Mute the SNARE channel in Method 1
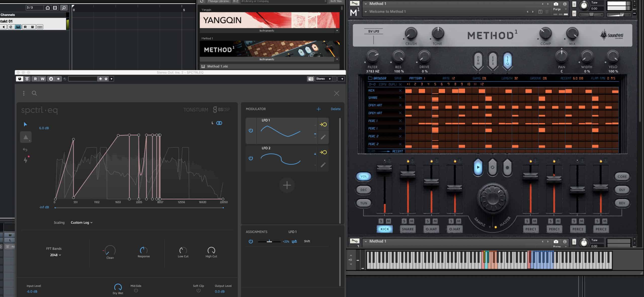The image size is (644, 297). [x=412, y=221]
